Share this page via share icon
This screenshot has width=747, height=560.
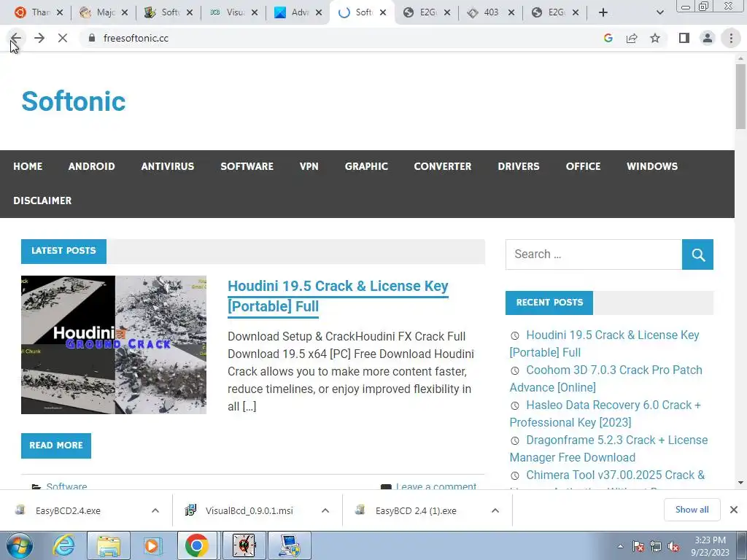click(x=632, y=38)
